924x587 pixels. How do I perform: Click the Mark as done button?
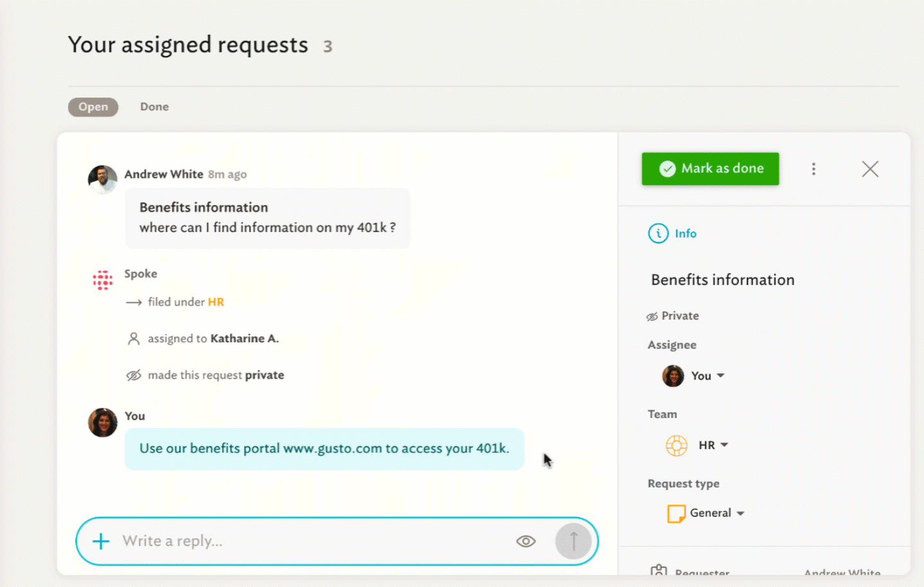click(710, 168)
